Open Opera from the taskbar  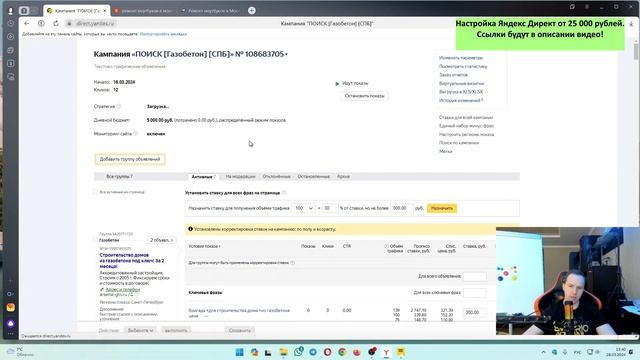tap(327, 352)
